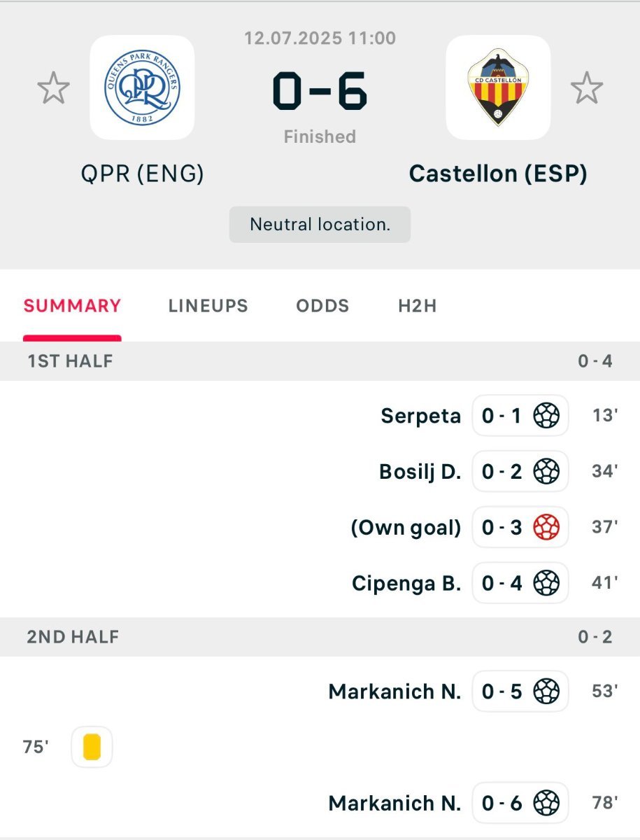Open scorer Serpeta's name
Viewport: 640px width, 840px height.
421,416
